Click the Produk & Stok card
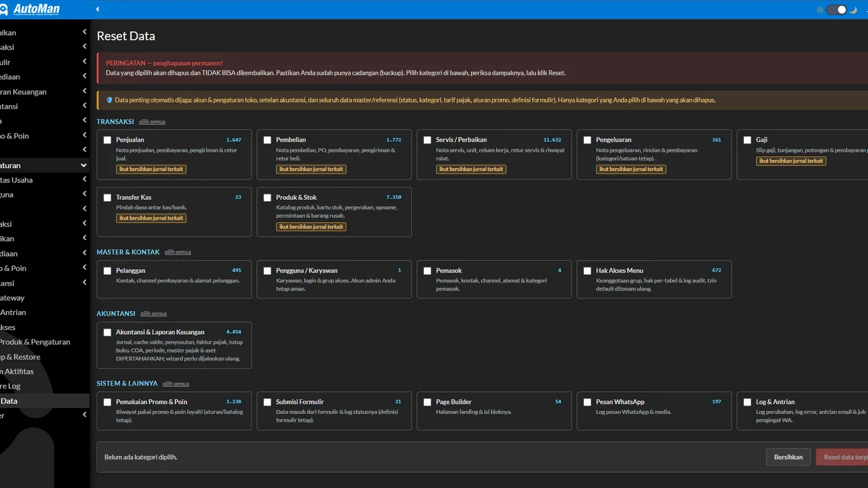 334,212
